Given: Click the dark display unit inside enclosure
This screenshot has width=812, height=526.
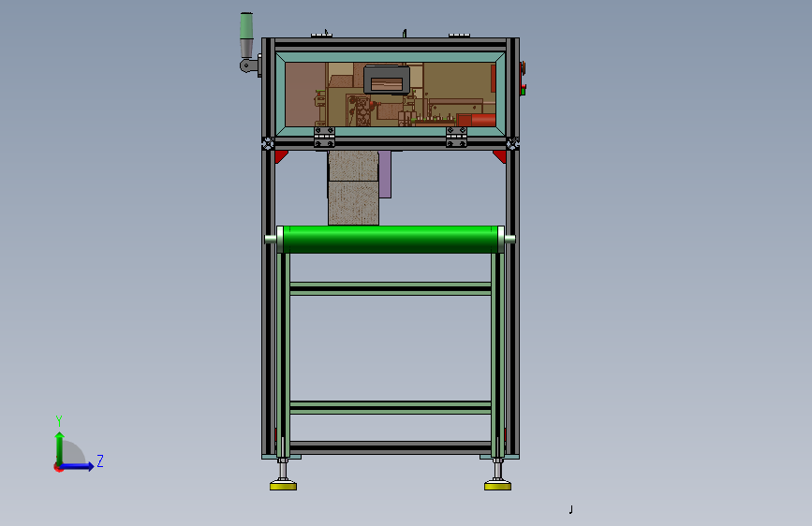Looking at the screenshot, I should tap(387, 80).
